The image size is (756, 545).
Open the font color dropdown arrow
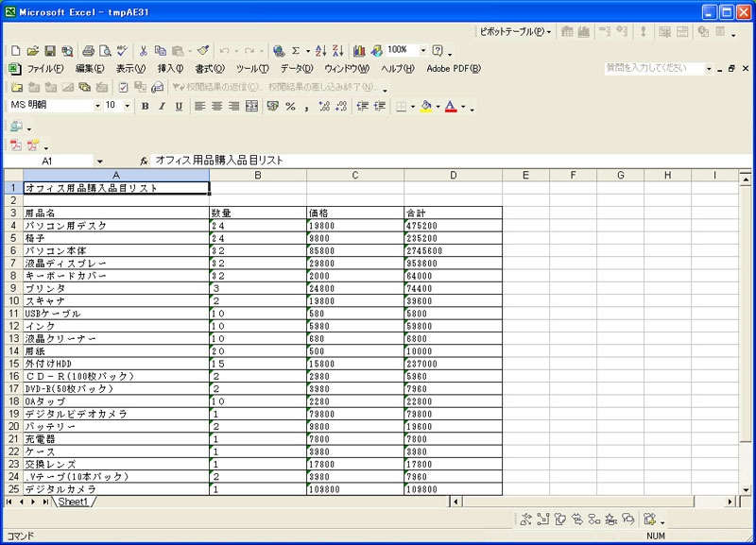tap(463, 107)
